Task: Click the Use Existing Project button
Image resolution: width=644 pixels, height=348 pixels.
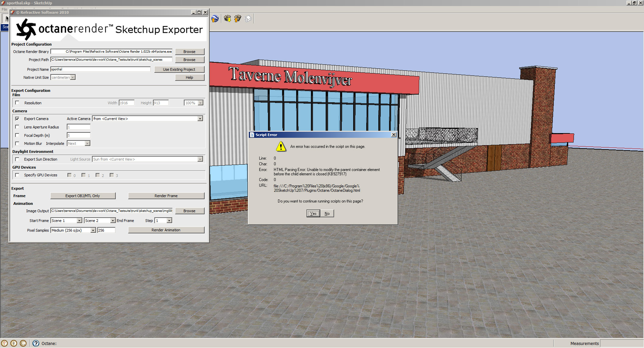Action: coord(179,69)
